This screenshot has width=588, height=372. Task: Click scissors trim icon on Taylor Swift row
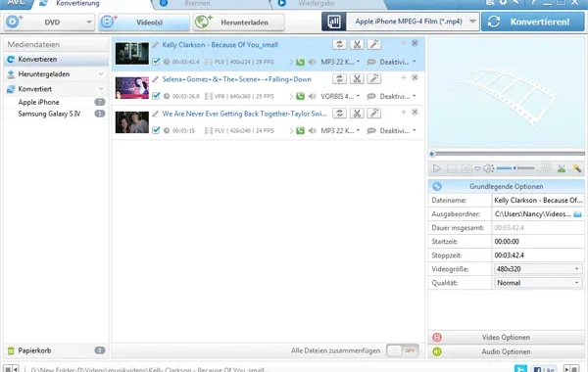pyautogui.click(x=357, y=114)
